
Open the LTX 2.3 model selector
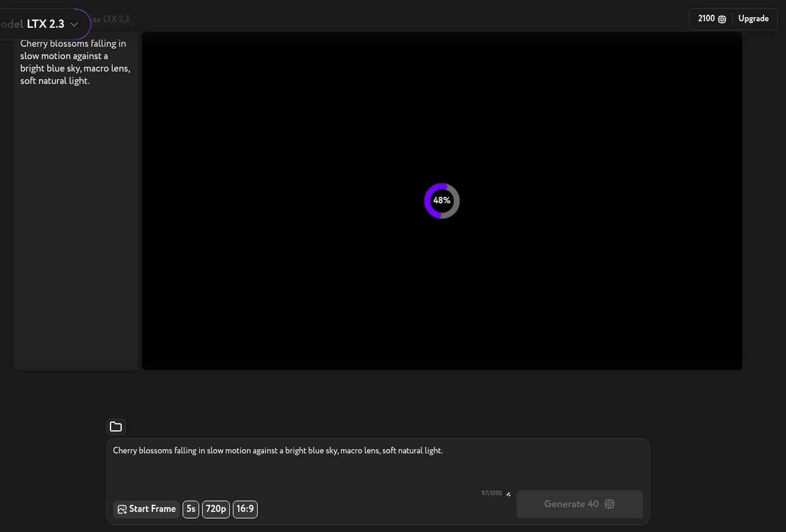(46, 24)
